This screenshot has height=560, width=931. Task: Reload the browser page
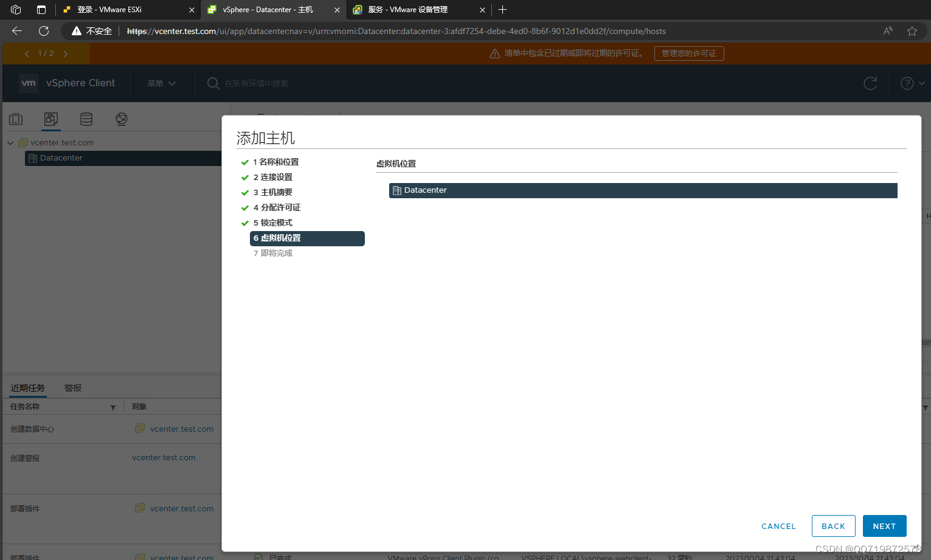(44, 31)
